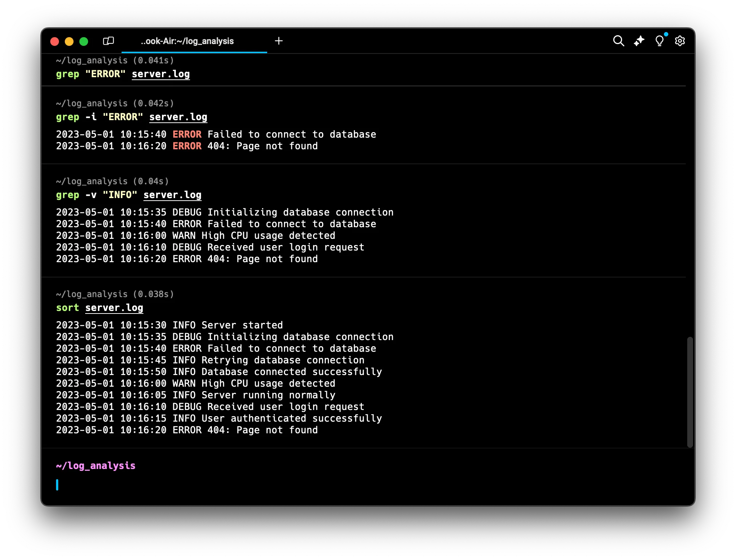The height and width of the screenshot is (560, 736).
Task: Click server.log in grep -i command
Action: tap(178, 117)
